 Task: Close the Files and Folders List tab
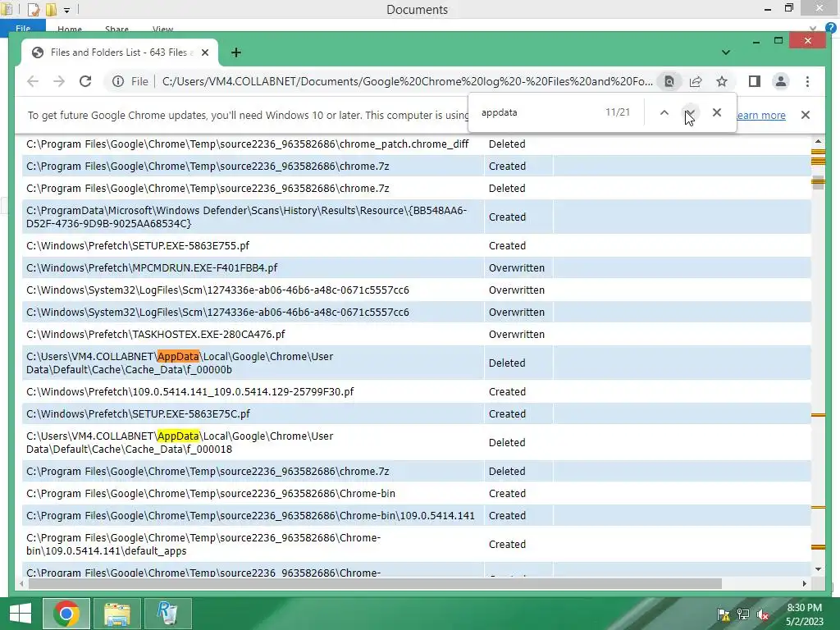204,52
